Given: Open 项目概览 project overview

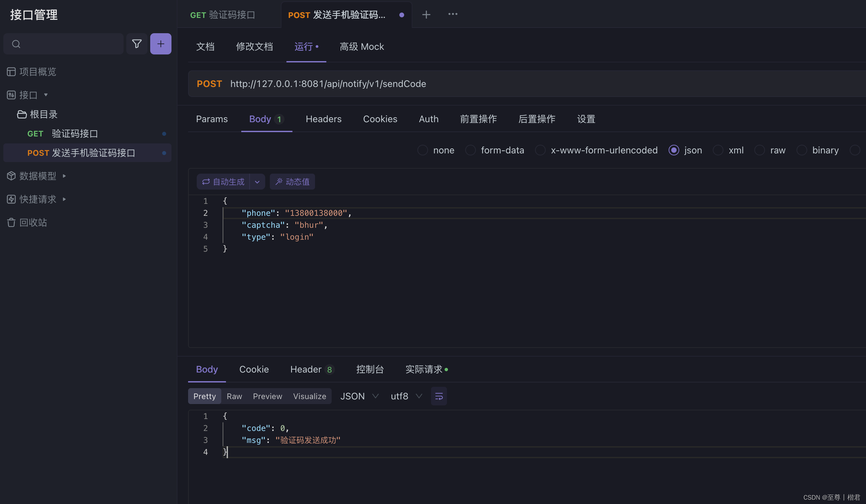Looking at the screenshot, I should click(x=31, y=72).
